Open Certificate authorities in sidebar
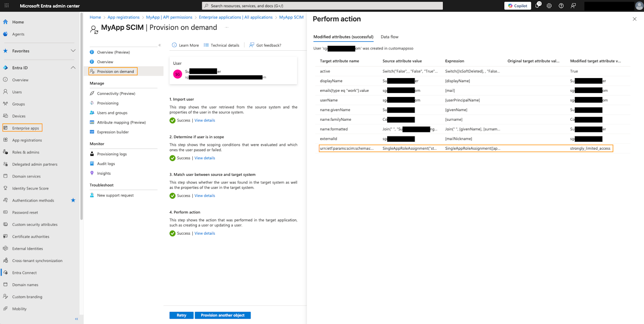This screenshot has height=324, width=644. (31, 237)
